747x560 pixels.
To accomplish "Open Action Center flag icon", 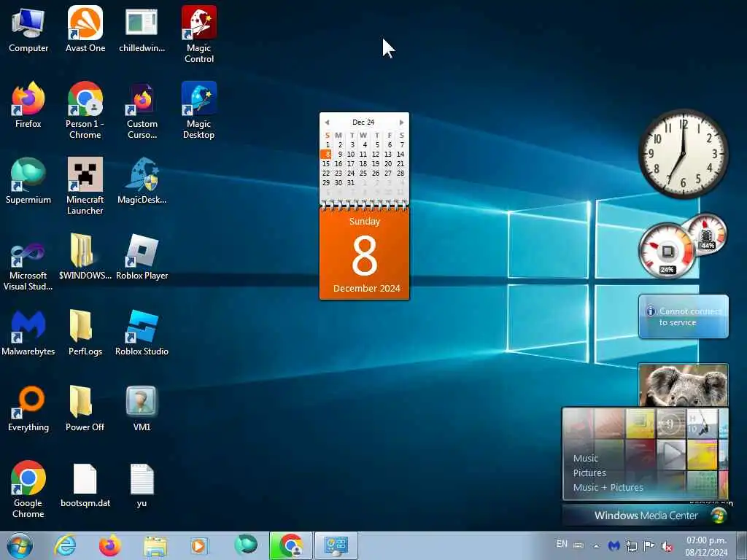I will coord(649,545).
